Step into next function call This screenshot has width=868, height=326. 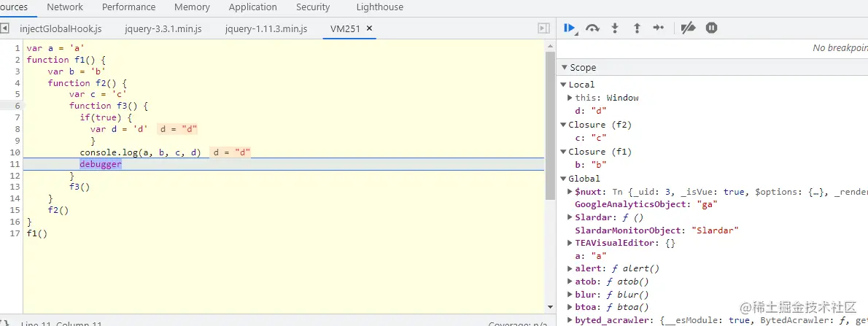614,28
